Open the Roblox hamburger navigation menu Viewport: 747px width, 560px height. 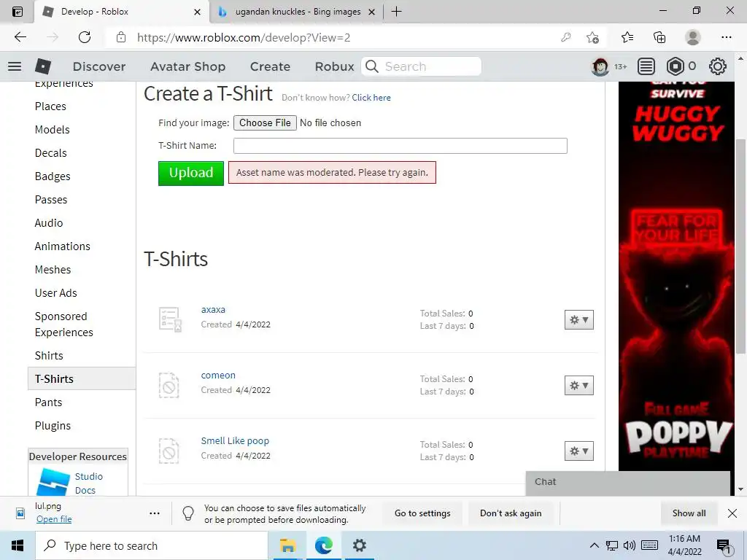click(15, 66)
